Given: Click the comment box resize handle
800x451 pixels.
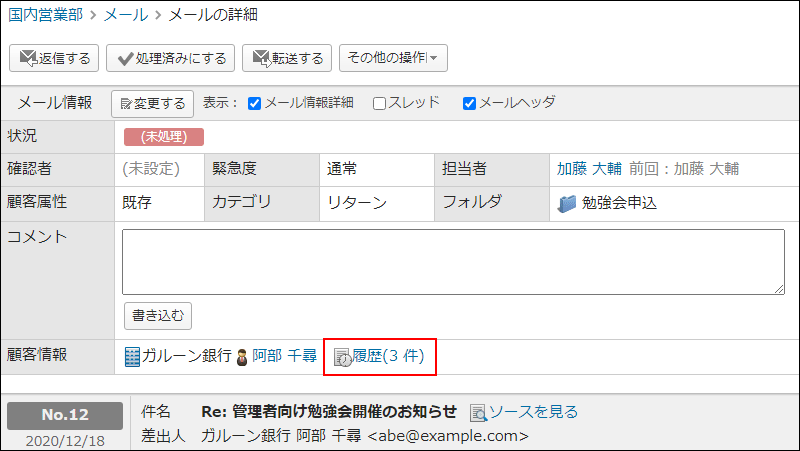Looking at the screenshot, I should point(779,289).
